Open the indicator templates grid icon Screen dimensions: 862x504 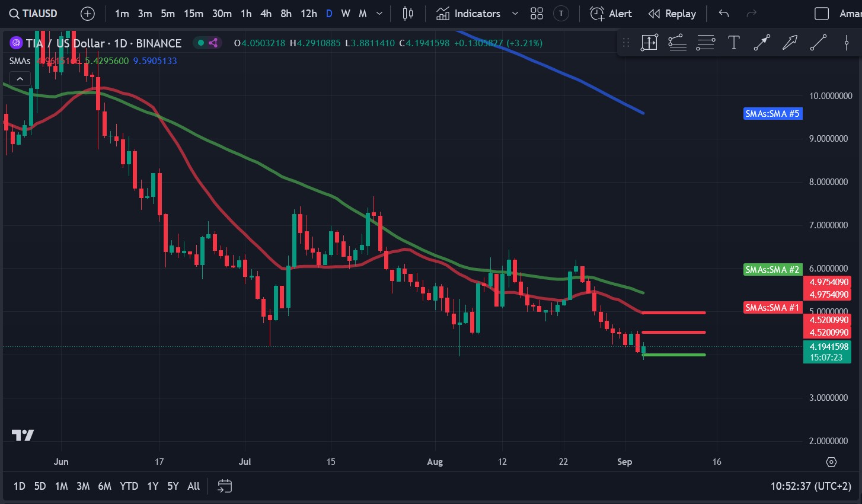tap(537, 14)
